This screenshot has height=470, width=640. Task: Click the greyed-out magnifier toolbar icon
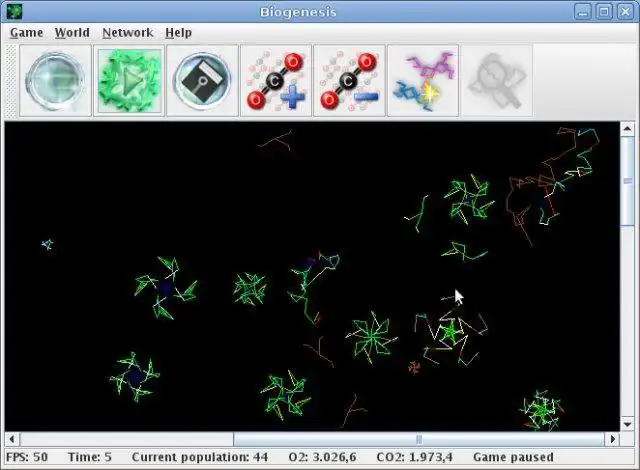coord(497,81)
